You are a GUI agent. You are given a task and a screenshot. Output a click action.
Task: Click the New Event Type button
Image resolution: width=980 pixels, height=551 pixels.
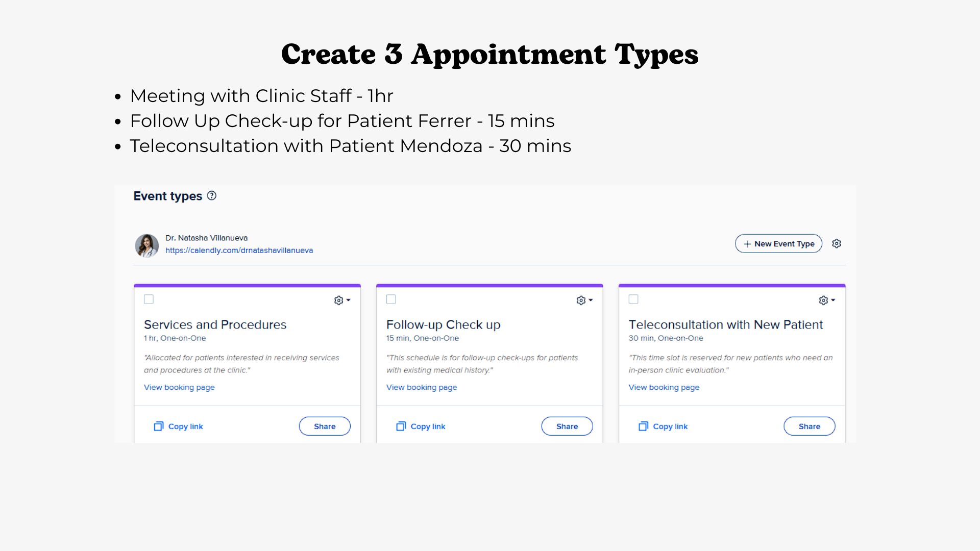coord(778,243)
